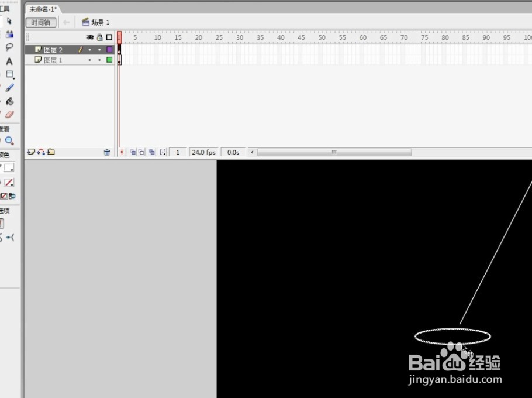Viewport: 532px width, 398px height.
Task: Enable edit multiple frames
Action: click(152, 153)
